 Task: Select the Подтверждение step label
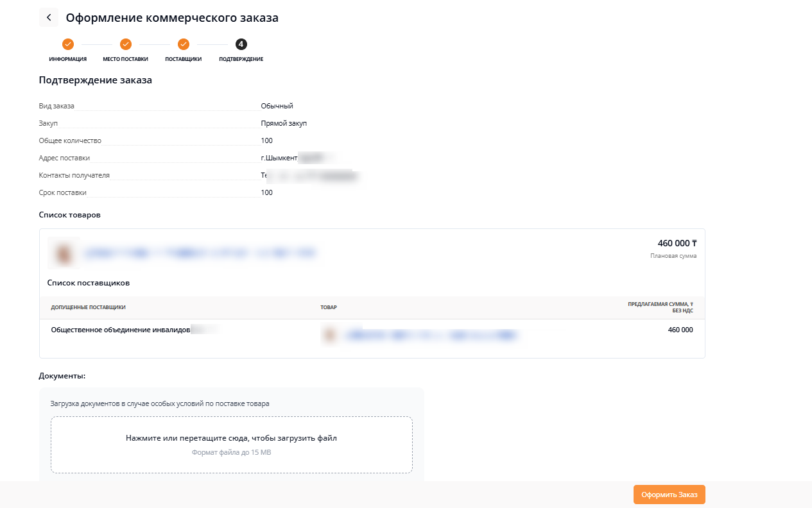tap(241, 59)
